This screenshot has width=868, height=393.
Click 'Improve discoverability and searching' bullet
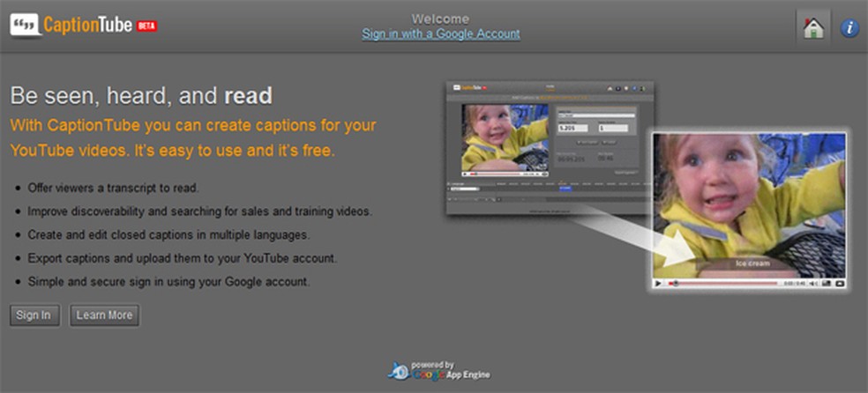pyautogui.click(x=200, y=211)
